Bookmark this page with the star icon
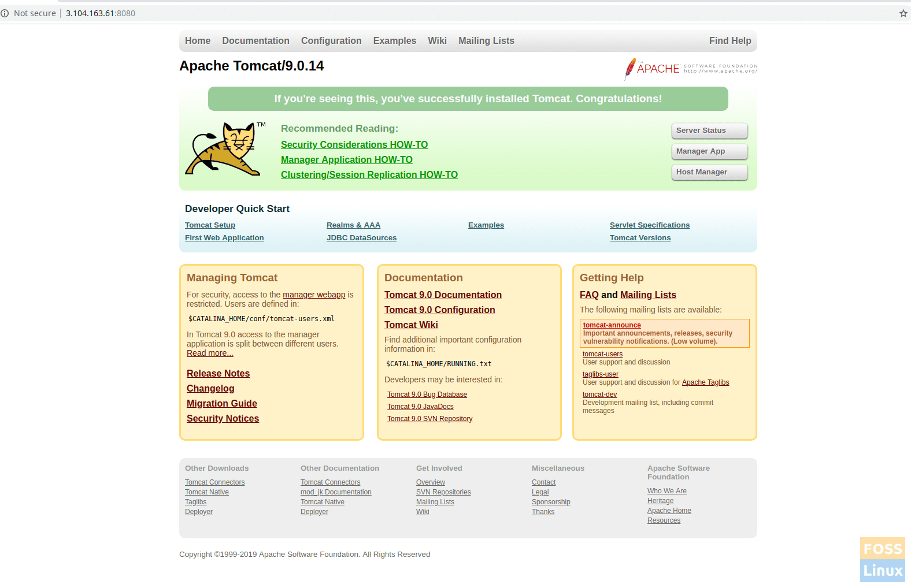 (x=903, y=13)
